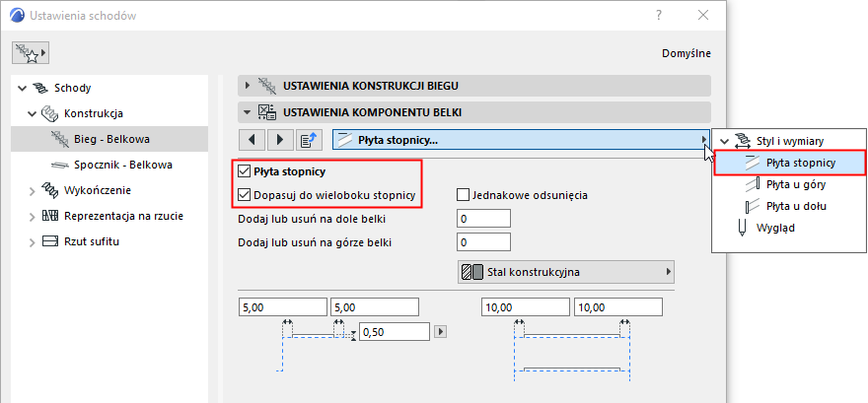868x403 pixels.
Task: Click Dodaj lub usuń na górze belki field
Action: pyautogui.click(x=483, y=242)
